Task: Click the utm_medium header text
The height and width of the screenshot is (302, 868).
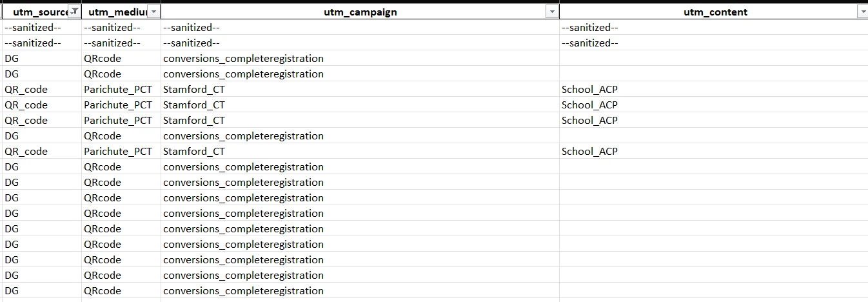Action: (x=117, y=12)
